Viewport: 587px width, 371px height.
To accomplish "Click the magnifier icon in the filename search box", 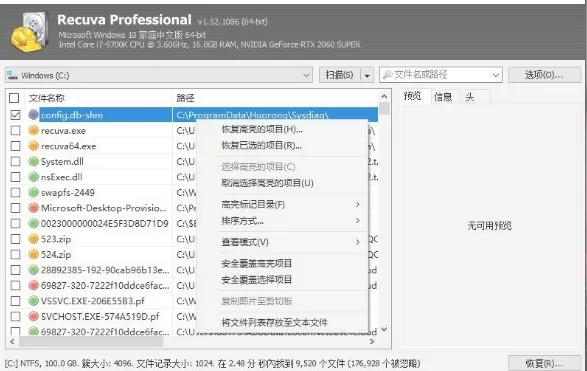I will [x=388, y=74].
